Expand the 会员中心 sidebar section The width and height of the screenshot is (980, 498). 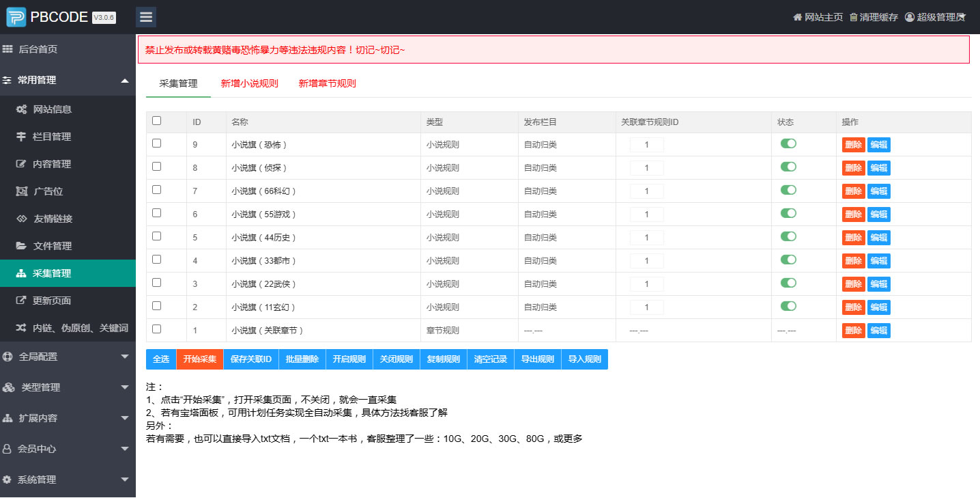tap(124, 449)
